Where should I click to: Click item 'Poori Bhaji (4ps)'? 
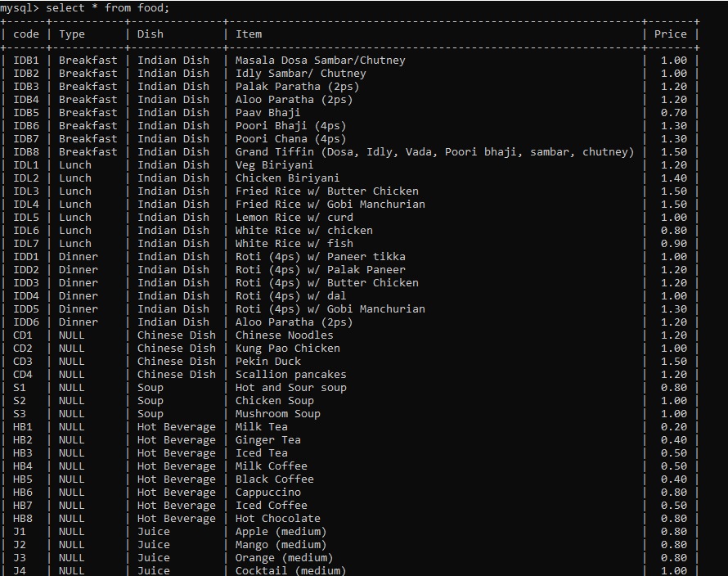pyautogui.click(x=290, y=125)
